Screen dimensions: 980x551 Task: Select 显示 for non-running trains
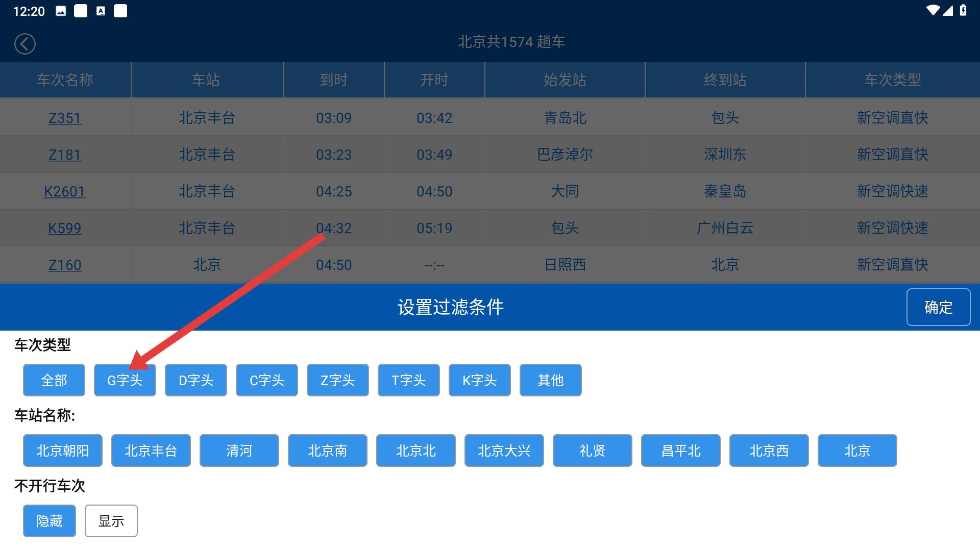[111, 521]
